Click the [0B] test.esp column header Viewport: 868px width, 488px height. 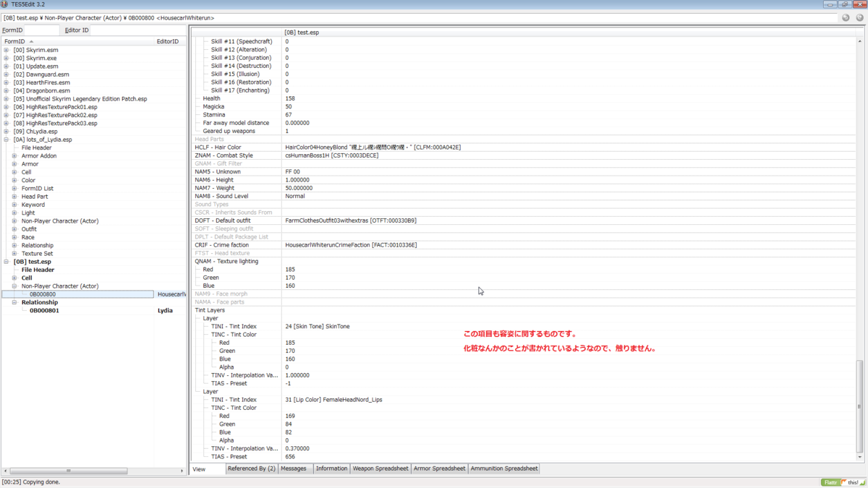point(568,33)
